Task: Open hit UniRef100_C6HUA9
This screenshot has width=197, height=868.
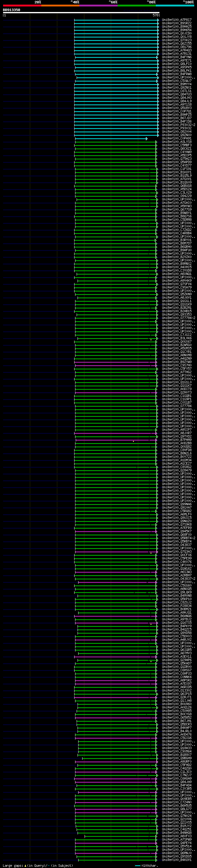Action: pos(177,779)
